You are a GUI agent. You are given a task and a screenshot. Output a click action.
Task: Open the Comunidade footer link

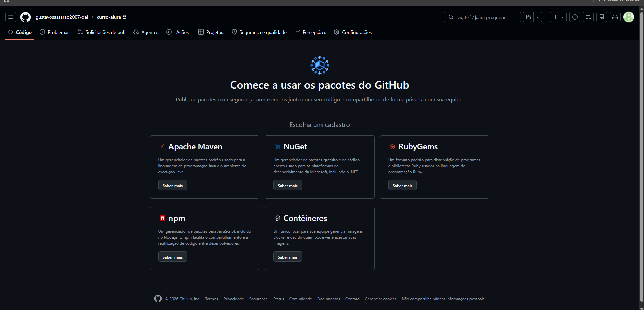coord(301,299)
